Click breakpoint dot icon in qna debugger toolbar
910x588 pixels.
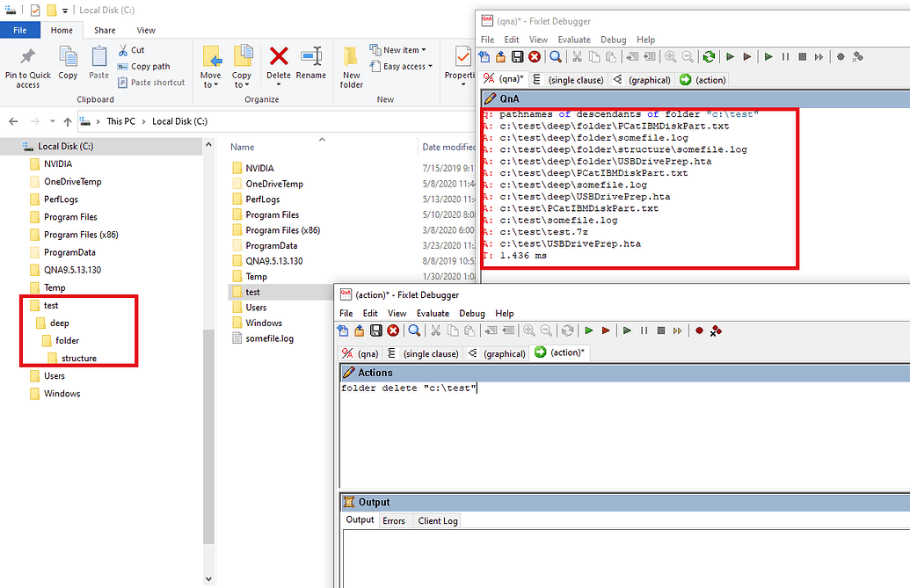point(841,57)
